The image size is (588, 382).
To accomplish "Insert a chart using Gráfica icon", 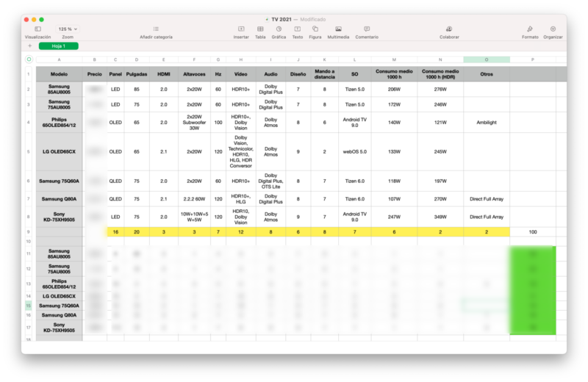I will (279, 29).
